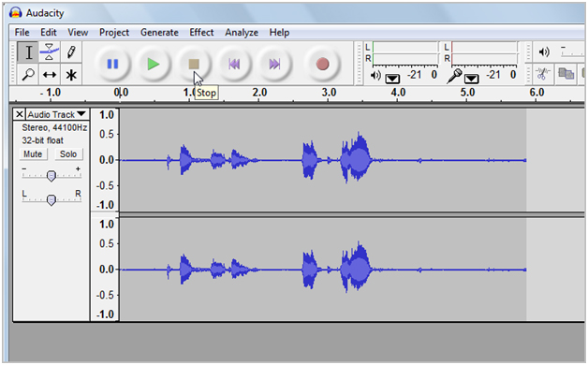Open the Audio Track name dropdown
Image resolution: width=588 pixels, height=365 pixels.
click(x=57, y=114)
